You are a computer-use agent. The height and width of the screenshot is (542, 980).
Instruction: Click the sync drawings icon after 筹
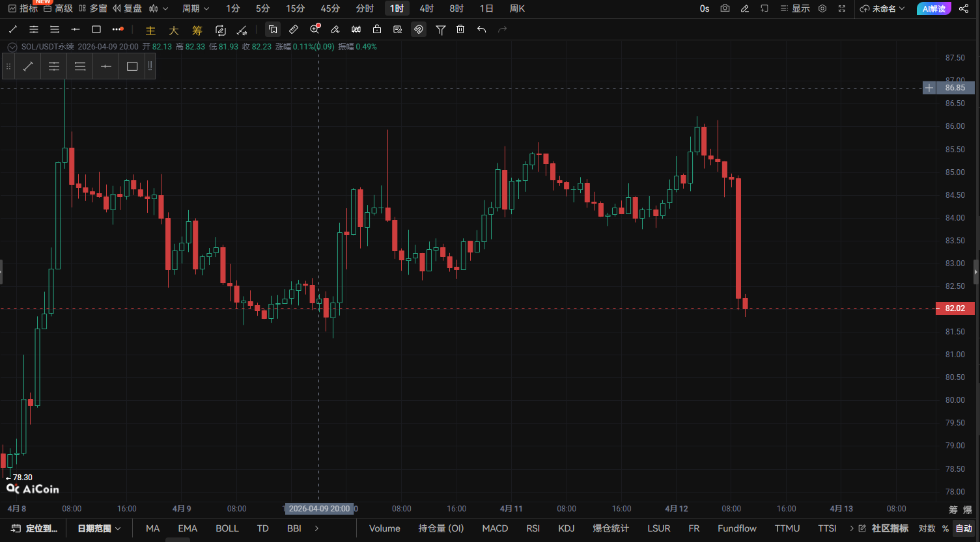pyautogui.click(x=221, y=30)
